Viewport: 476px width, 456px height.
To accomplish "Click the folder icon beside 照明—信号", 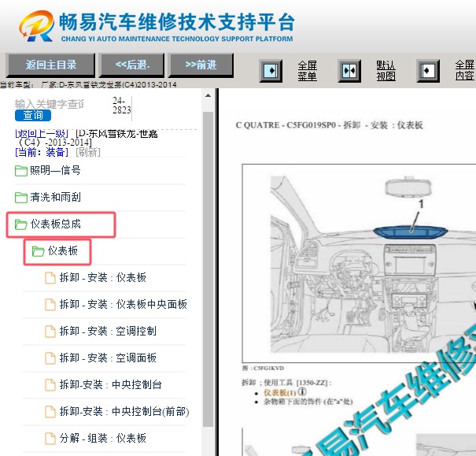I will tap(21, 171).
